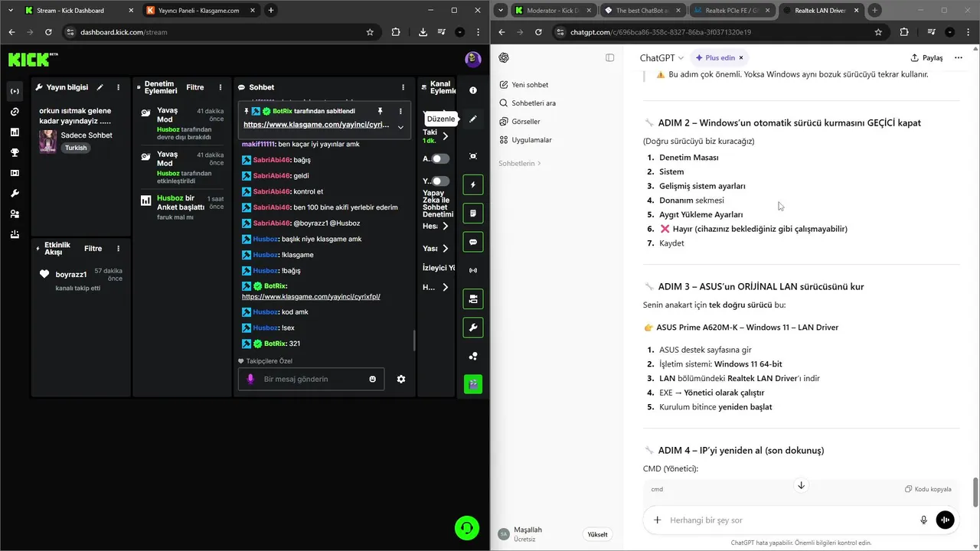980x551 pixels.
Task: Open the Yas... row arrow in Kanal Eylemleri
Action: coord(446,248)
